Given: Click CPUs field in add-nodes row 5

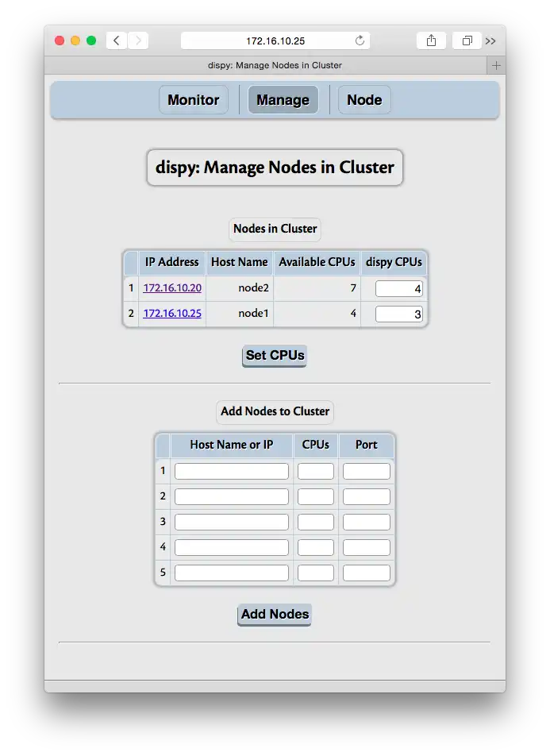Looking at the screenshot, I should click(316, 573).
